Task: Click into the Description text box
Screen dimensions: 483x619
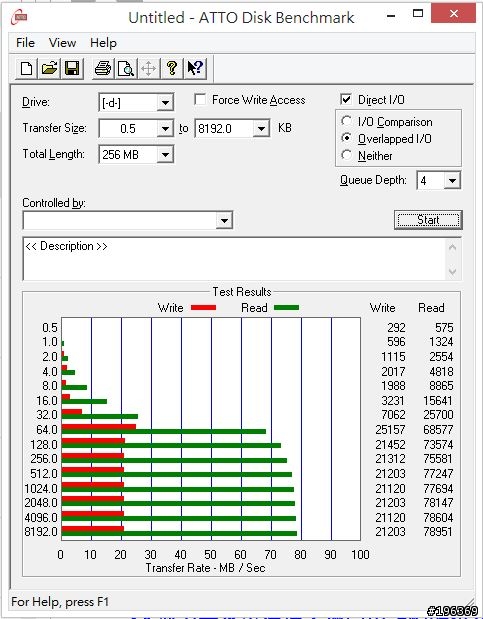Action: coord(234,259)
